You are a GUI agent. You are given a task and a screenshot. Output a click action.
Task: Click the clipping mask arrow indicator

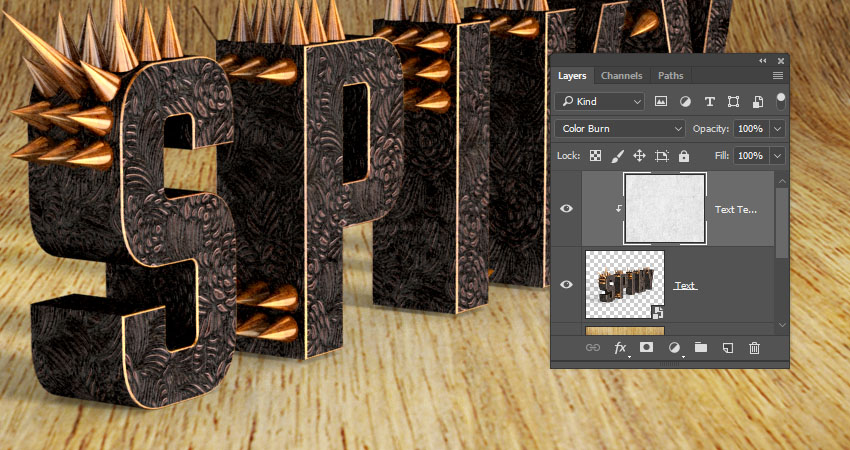tap(619, 209)
